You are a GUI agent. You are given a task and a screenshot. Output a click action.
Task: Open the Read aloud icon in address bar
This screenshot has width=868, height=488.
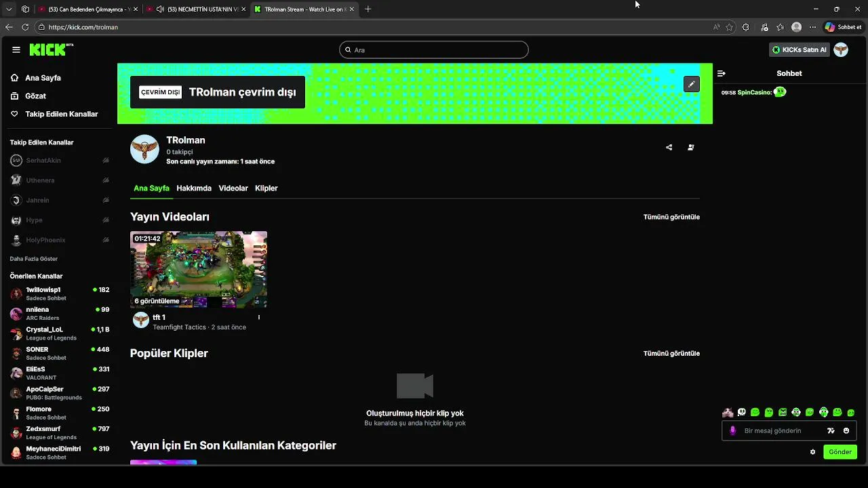tap(717, 27)
